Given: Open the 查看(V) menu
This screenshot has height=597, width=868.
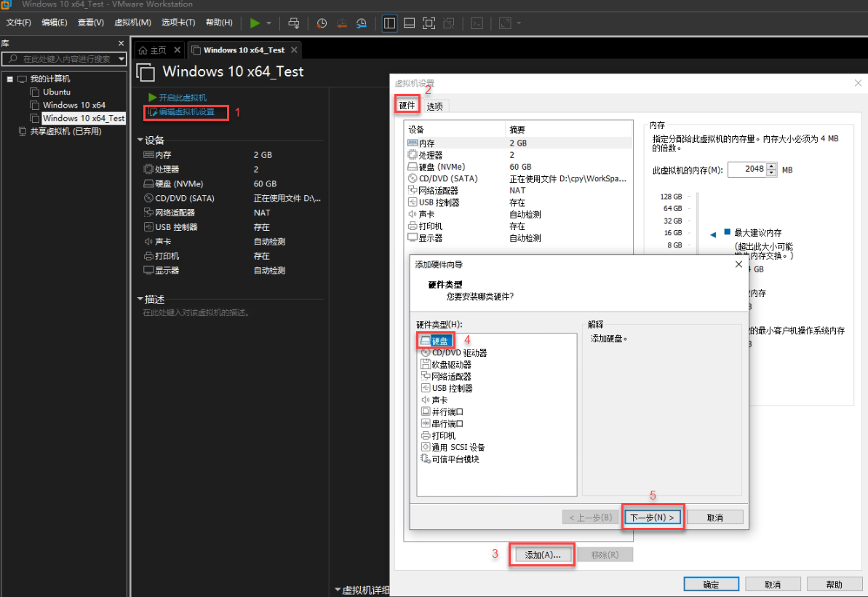Looking at the screenshot, I should click(91, 22).
